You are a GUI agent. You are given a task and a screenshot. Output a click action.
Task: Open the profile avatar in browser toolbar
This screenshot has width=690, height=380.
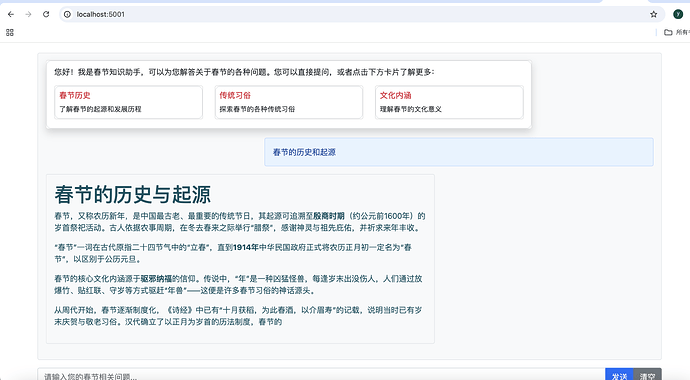(x=678, y=15)
